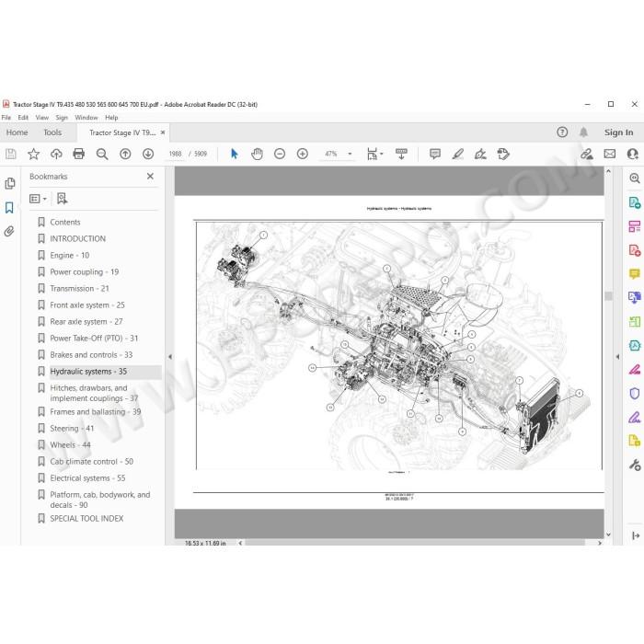Star this file as favorite

point(33,154)
